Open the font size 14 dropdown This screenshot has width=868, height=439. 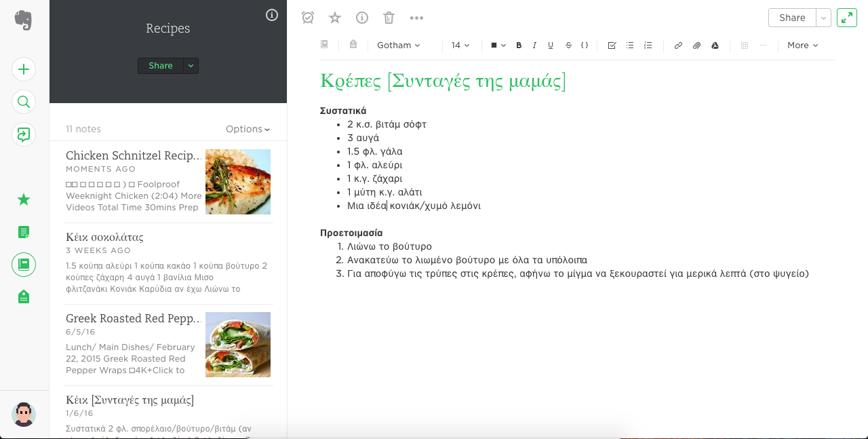click(460, 45)
